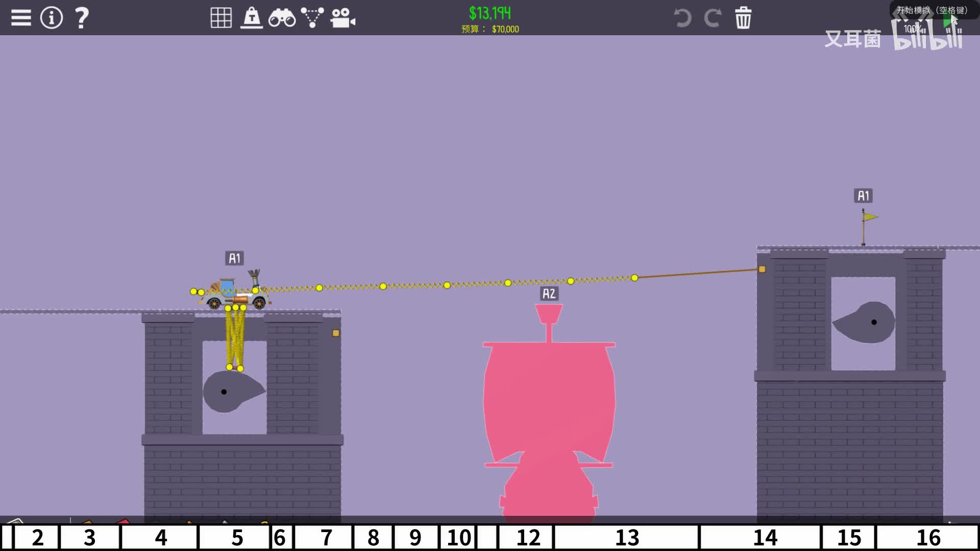Select the orange anchor joint on right tower
Image resolution: width=980 pixels, height=551 pixels.
tap(762, 269)
